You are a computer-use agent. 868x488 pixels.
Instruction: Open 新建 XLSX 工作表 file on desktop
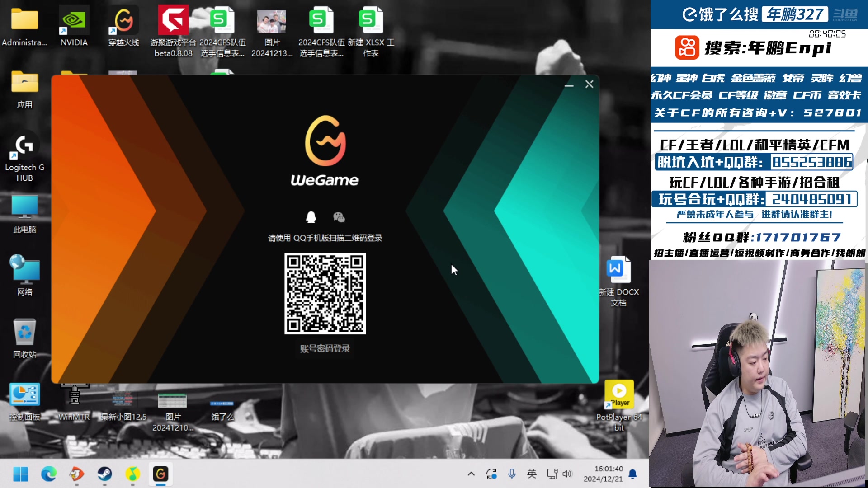tap(371, 32)
